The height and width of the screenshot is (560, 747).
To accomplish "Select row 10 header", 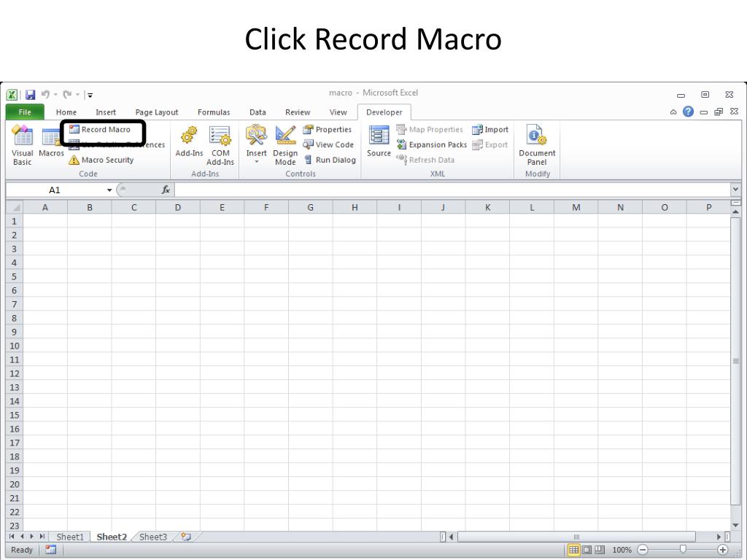I will [x=15, y=346].
